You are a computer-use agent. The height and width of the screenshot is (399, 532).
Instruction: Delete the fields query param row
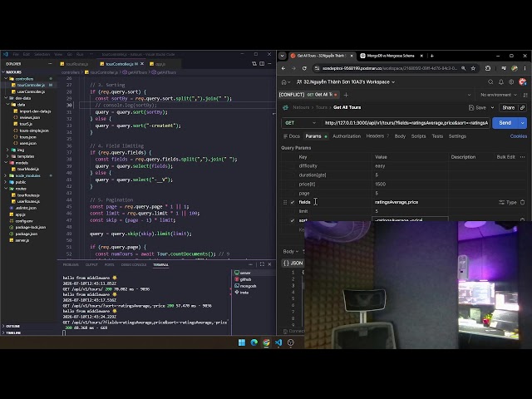[523, 202]
